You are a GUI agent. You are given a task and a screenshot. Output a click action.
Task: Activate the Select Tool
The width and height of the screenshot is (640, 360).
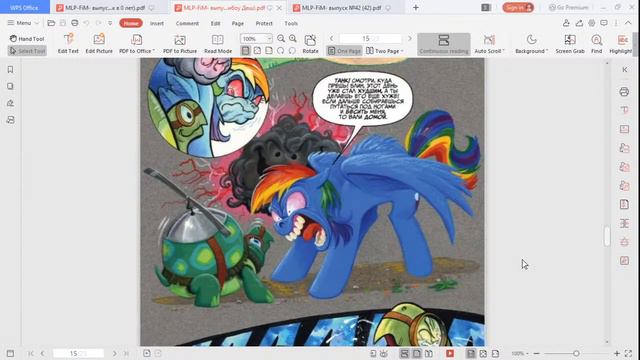27,51
